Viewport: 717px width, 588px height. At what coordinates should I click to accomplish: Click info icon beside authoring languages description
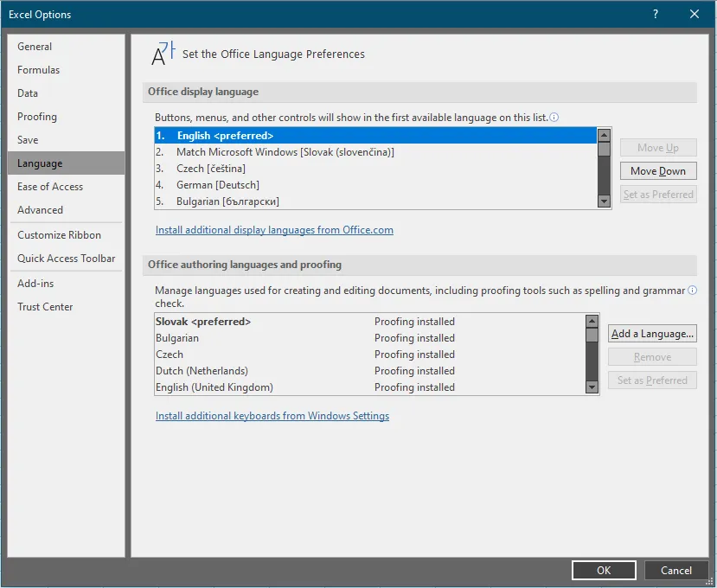pos(692,291)
